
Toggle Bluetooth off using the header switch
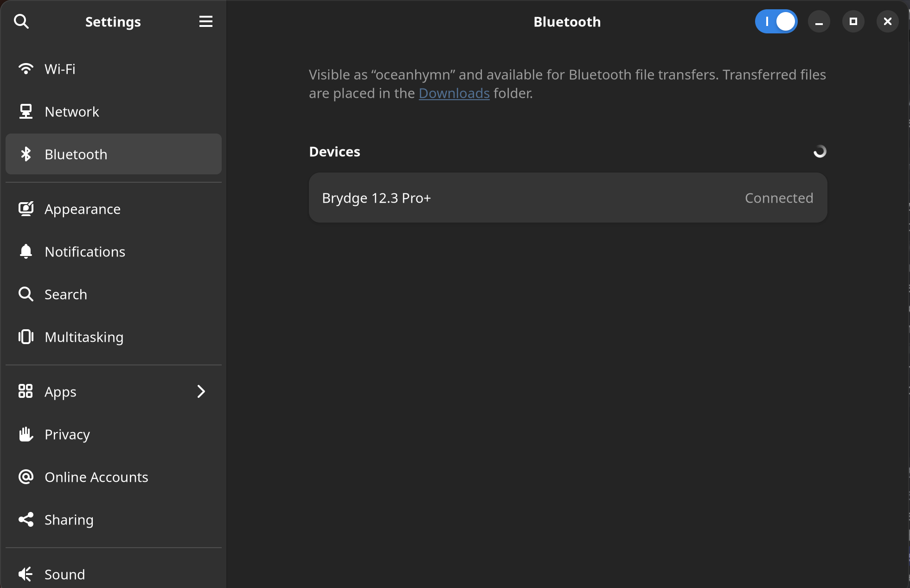pos(776,21)
